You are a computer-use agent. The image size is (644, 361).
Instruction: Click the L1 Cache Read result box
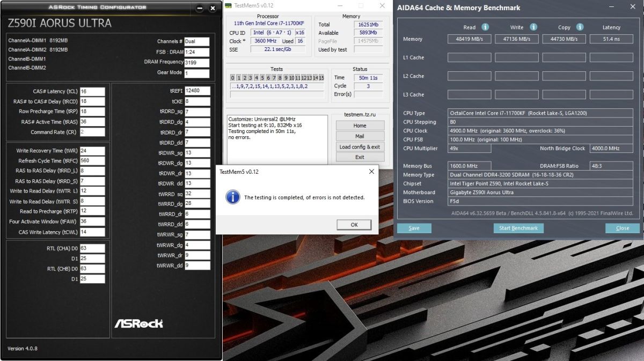[x=470, y=57]
